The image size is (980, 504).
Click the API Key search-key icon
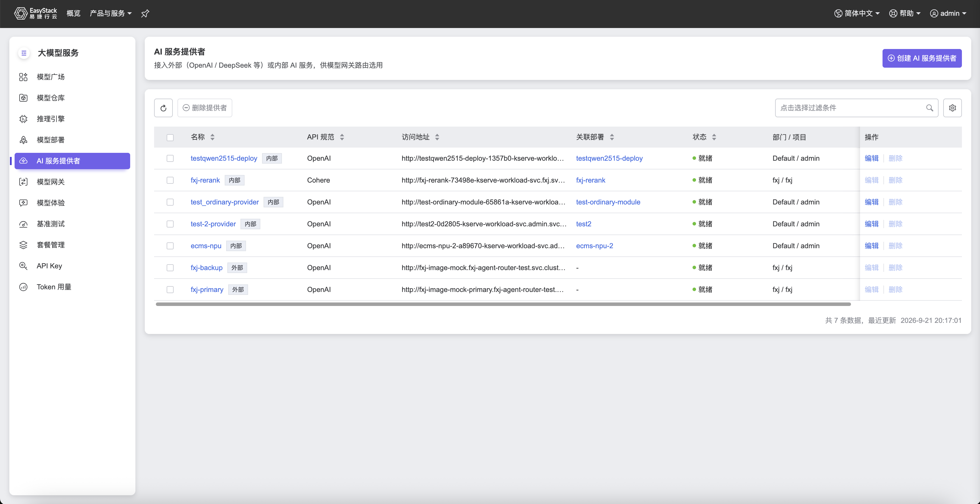pos(23,266)
